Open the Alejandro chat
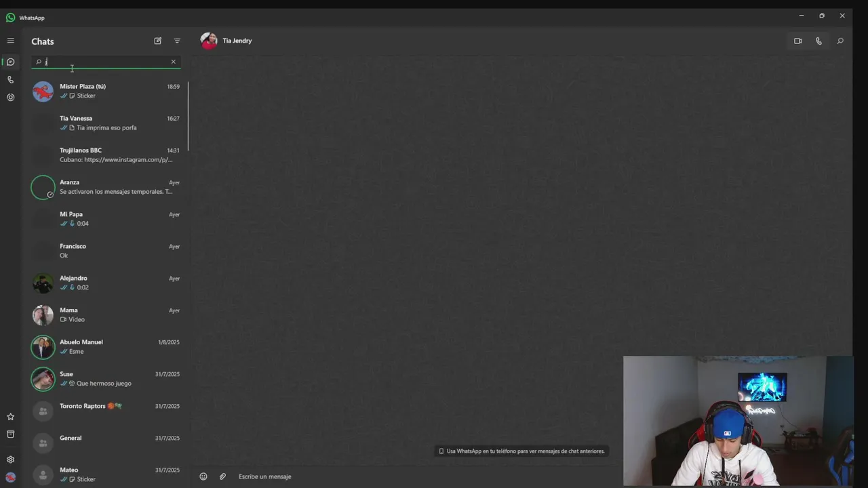 pyautogui.click(x=106, y=283)
